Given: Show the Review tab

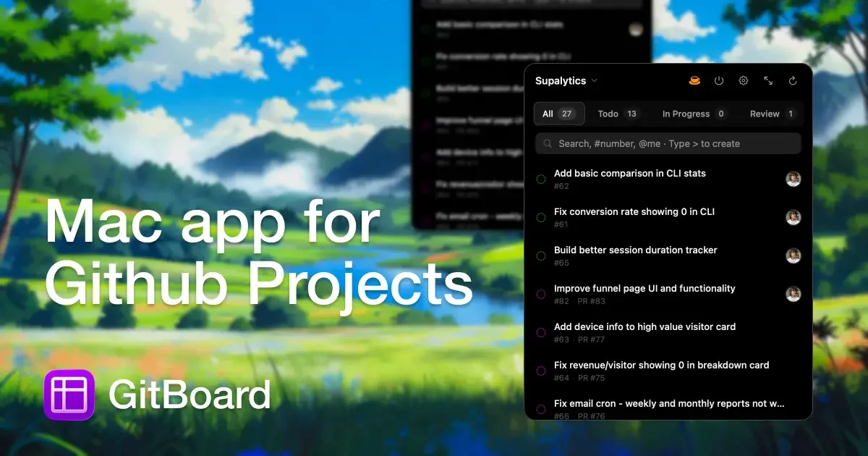Looking at the screenshot, I should pyautogui.click(x=772, y=114).
